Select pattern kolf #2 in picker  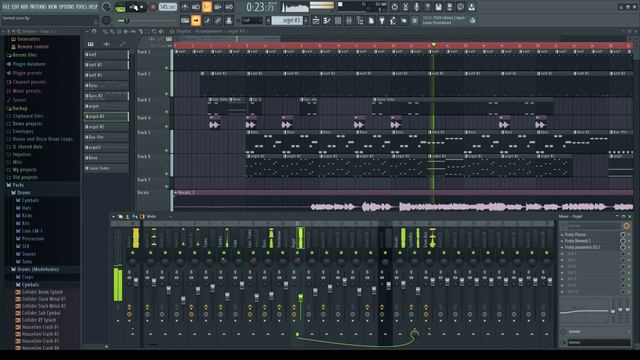point(106,64)
